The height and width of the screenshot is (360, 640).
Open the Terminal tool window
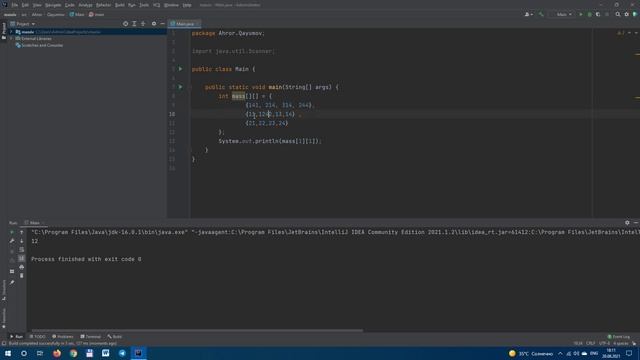pyautogui.click(x=90, y=337)
